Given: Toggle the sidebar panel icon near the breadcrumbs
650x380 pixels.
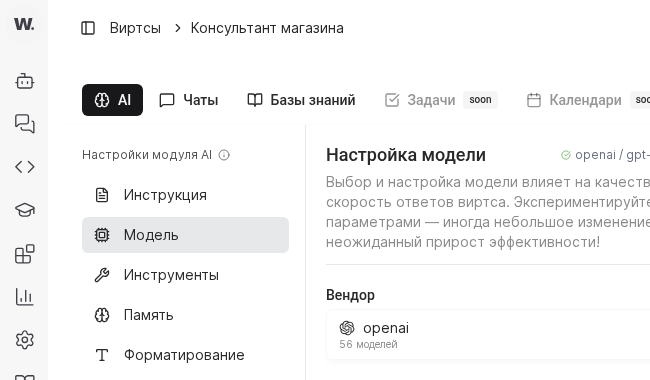Looking at the screenshot, I should [88, 28].
